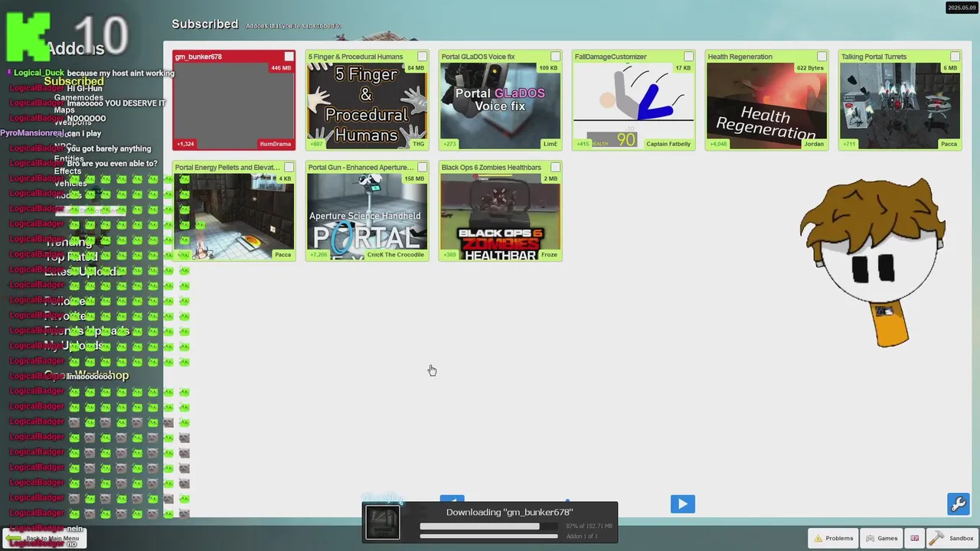The image size is (980, 551).
Task: Click the Downloading "gm_bunker678" status text
Action: 509,512
